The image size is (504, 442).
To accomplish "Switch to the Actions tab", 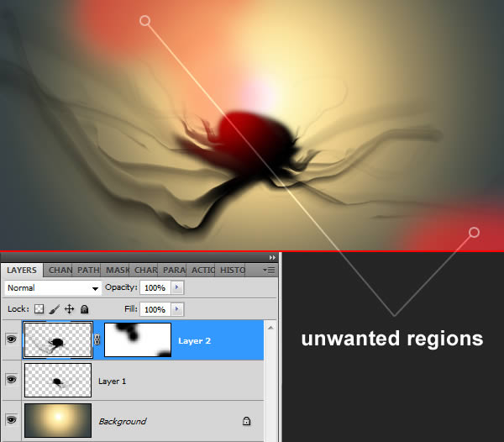I will point(202,270).
